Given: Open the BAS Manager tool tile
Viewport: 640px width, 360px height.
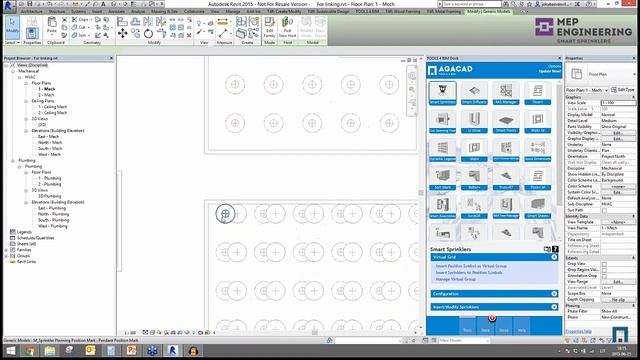Looking at the screenshot, I should (x=506, y=93).
